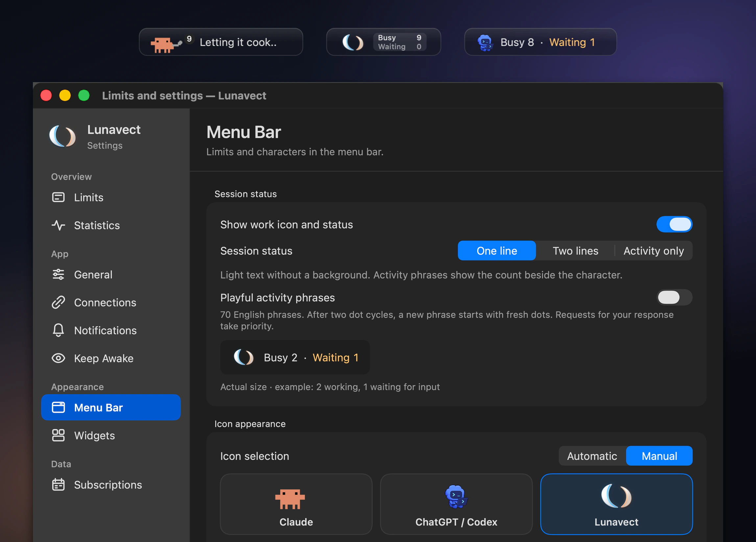Viewport: 756px width, 542px height.
Task: Open Subscriptions via the calendar icon
Action: pyautogui.click(x=58, y=485)
